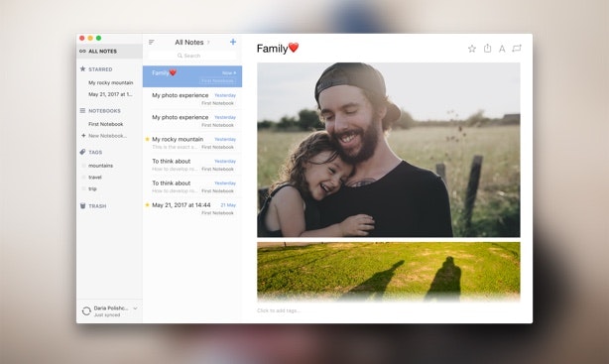Screen dimensions: 609x364
Task: Click the Starred star icon in sidebar
Action: pos(82,68)
